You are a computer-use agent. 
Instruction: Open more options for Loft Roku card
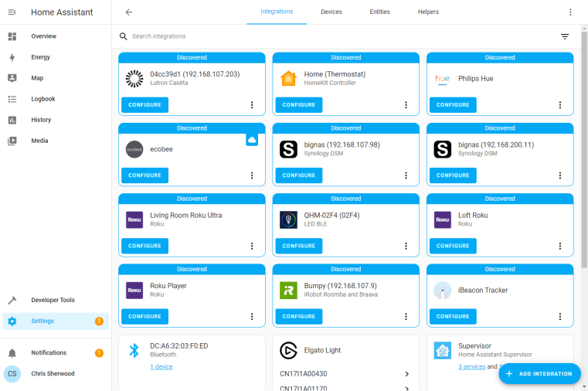(560, 246)
